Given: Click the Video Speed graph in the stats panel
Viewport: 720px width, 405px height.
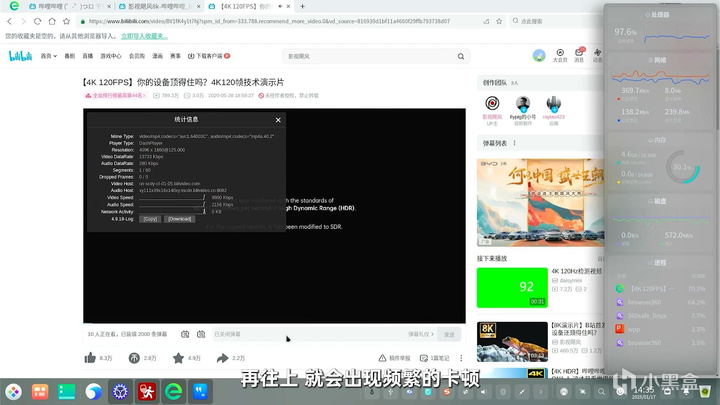Looking at the screenshot, I should [172, 197].
